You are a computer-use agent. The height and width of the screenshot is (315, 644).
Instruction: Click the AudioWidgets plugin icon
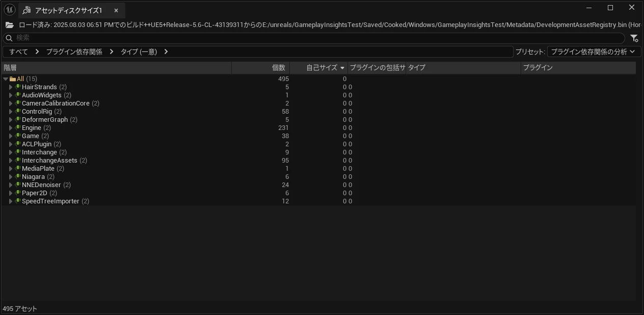coord(18,95)
